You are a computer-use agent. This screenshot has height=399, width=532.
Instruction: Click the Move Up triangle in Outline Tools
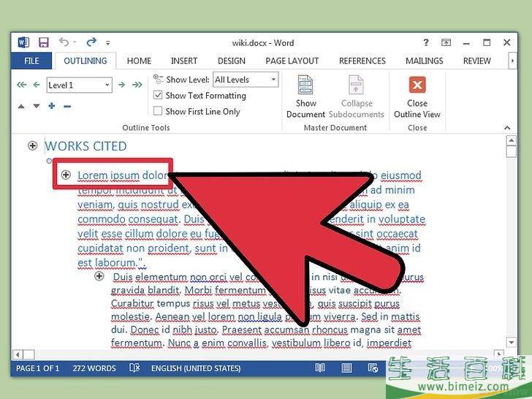pyautogui.click(x=21, y=107)
